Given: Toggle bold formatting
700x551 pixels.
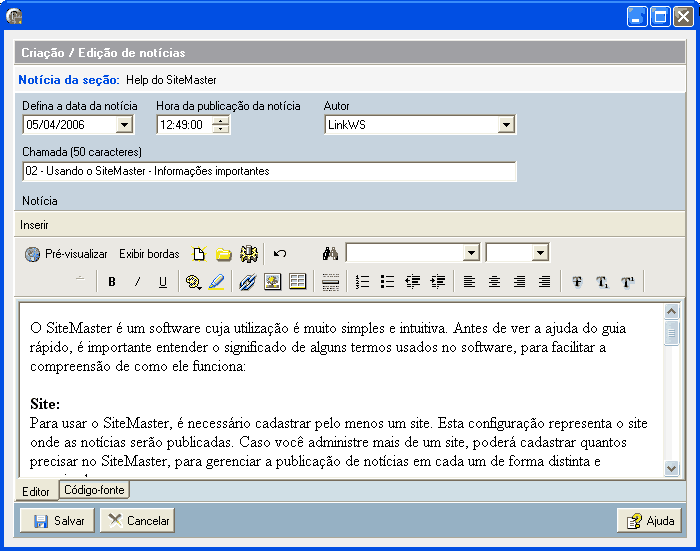Looking at the screenshot, I should click(x=112, y=282).
